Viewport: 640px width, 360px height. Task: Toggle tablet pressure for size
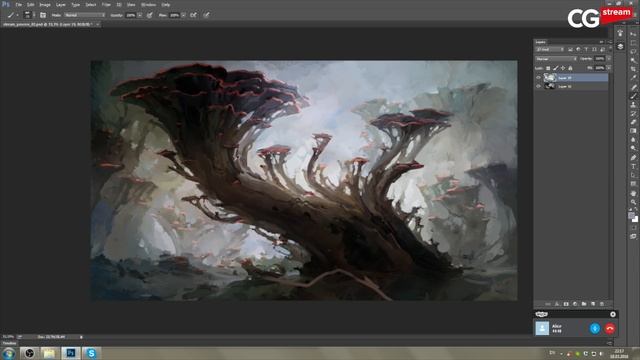[207, 15]
